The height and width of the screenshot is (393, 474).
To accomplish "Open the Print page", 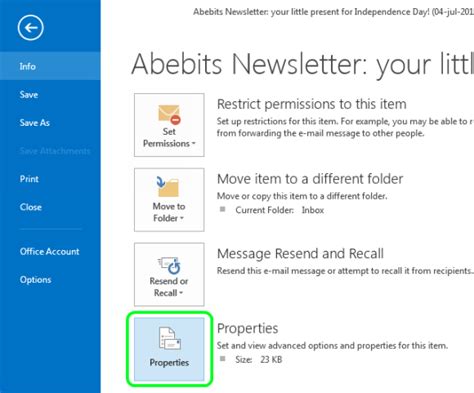I will [29, 179].
